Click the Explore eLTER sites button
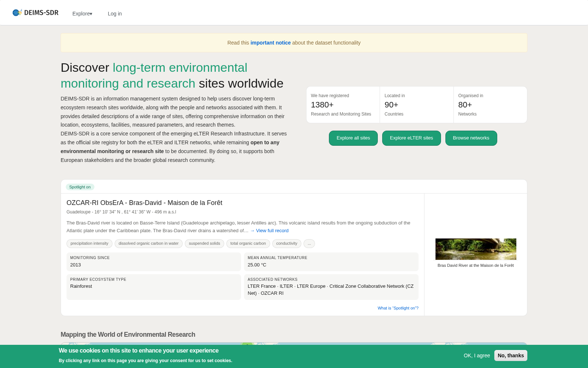 pos(411,138)
